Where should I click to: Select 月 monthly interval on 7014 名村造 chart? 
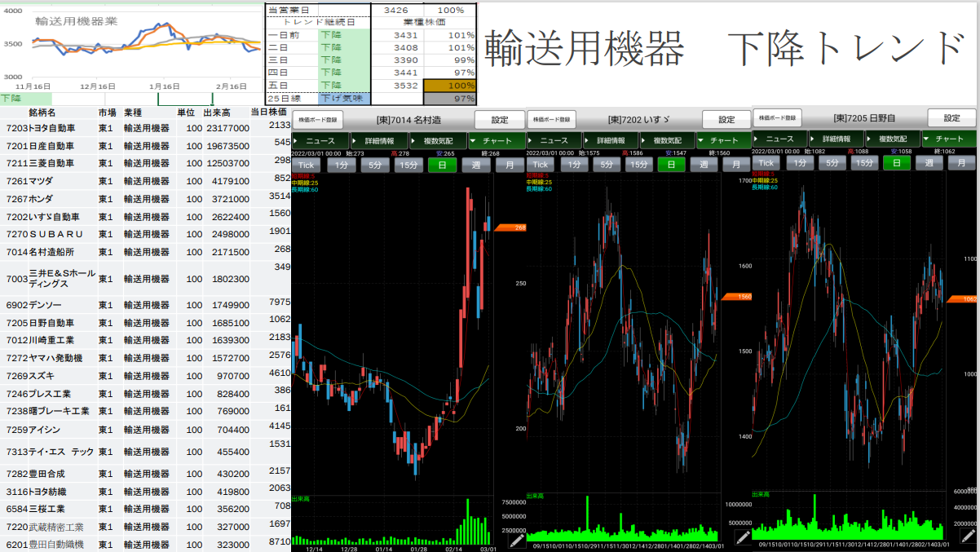point(509,164)
